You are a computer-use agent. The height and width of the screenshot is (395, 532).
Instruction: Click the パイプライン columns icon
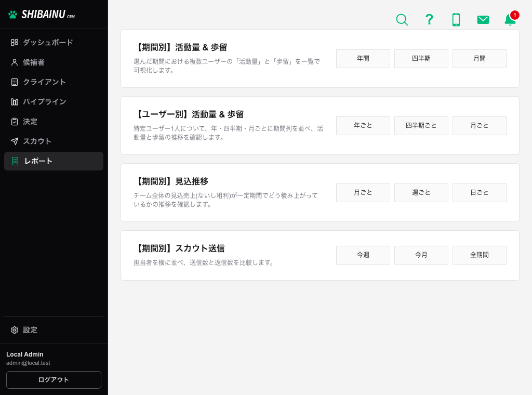click(14, 102)
